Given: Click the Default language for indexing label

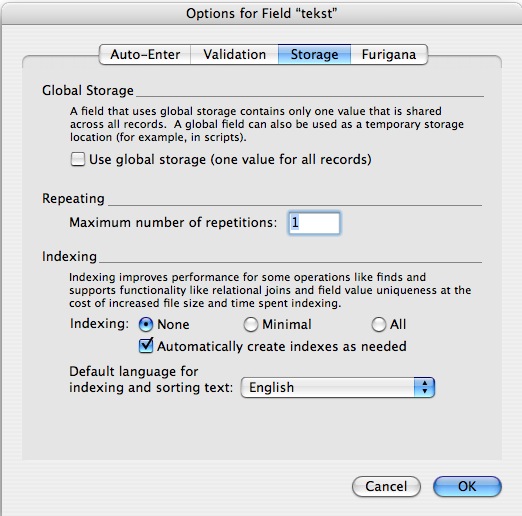Looking at the screenshot, I should pos(151,379).
